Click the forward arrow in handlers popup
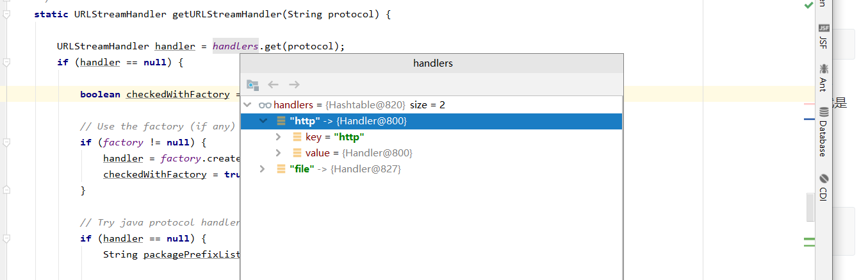Image resolution: width=868 pixels, height=280 pixels. 294,85
